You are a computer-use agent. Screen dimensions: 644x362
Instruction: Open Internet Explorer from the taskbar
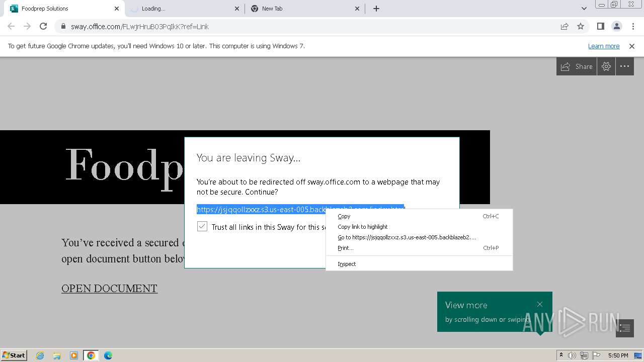[40, 355]
